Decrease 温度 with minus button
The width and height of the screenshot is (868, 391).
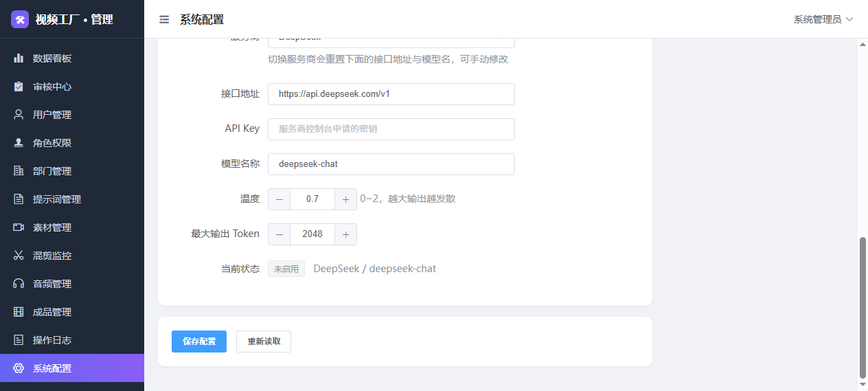click(279, 199)
